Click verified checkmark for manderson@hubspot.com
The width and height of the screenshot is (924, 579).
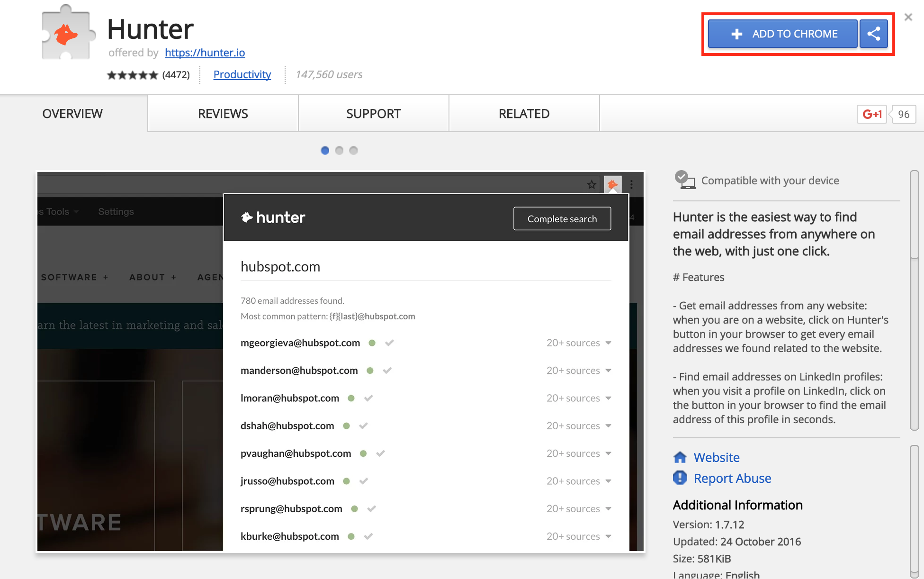pyautogui.click(x=387, y=371)
